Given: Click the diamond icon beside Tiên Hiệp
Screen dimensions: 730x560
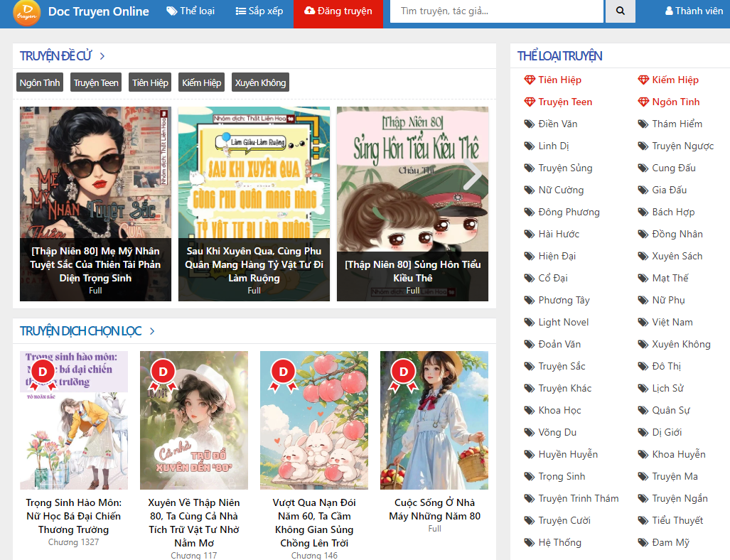Looking at the screenshot, I should click(x=530, y=80).
